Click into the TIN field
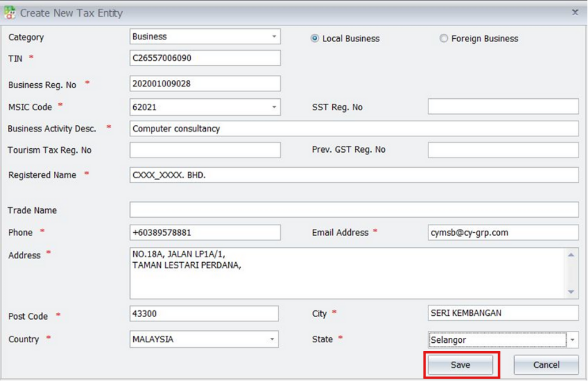Viewport: 588px width, 381px height. point(205,58)
